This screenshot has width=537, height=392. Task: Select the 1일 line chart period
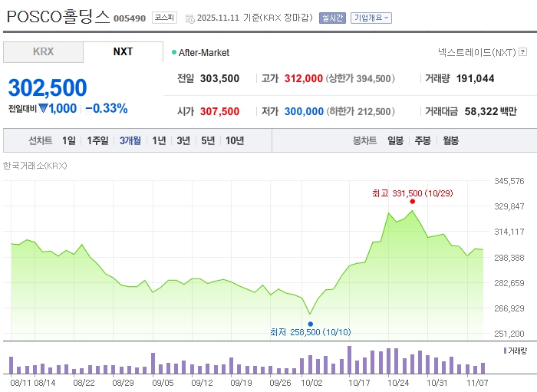[69, 140]
